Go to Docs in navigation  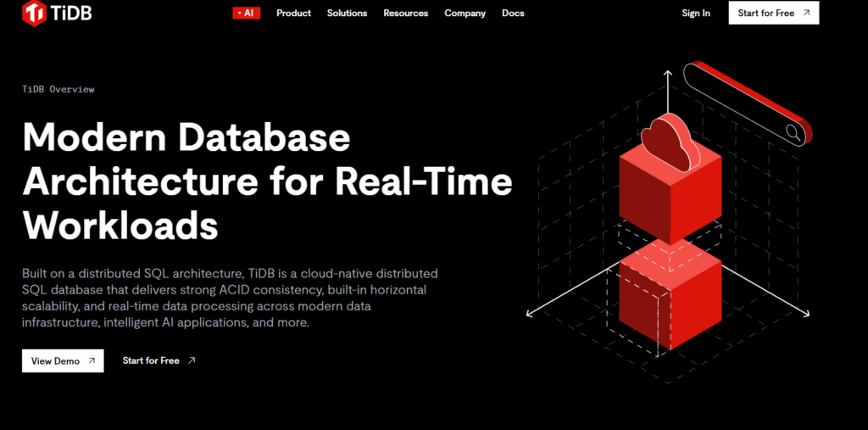tap(513, 13)
